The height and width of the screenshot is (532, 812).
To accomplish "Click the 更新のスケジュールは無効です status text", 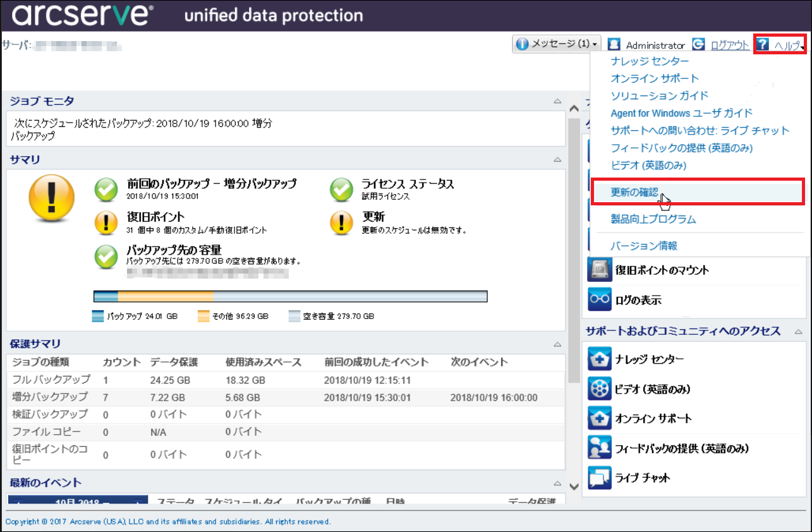I will 414,230.
